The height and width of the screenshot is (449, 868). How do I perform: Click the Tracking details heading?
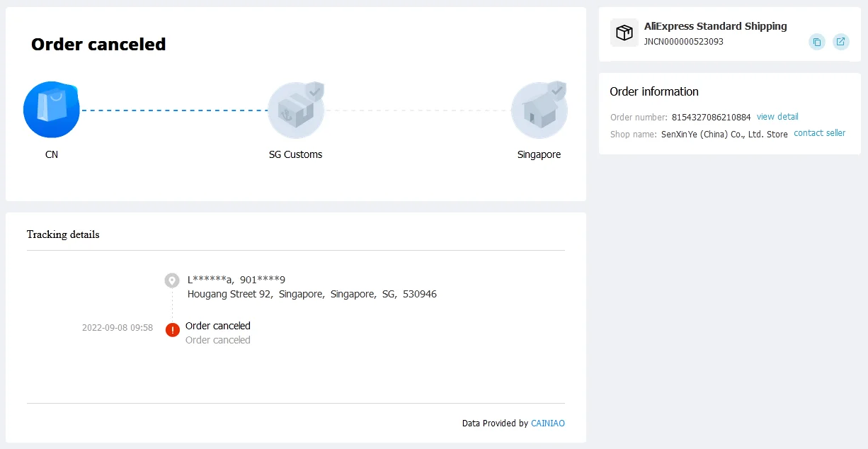coord(63,234)
